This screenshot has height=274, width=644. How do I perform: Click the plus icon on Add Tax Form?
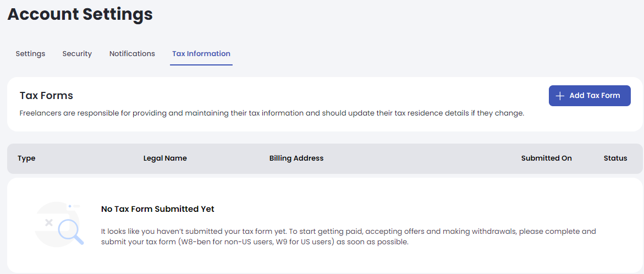coord(559,96)
